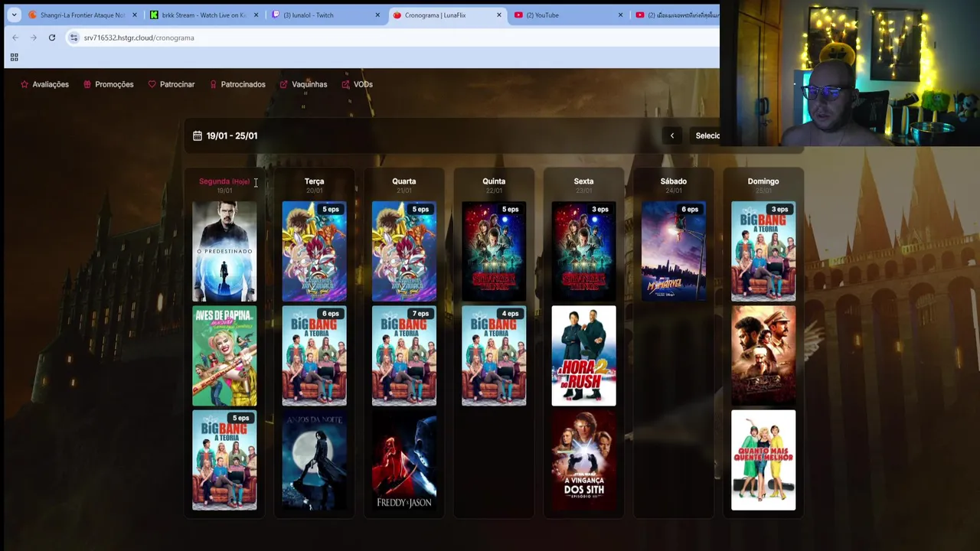Open the Promoções page

108,84
